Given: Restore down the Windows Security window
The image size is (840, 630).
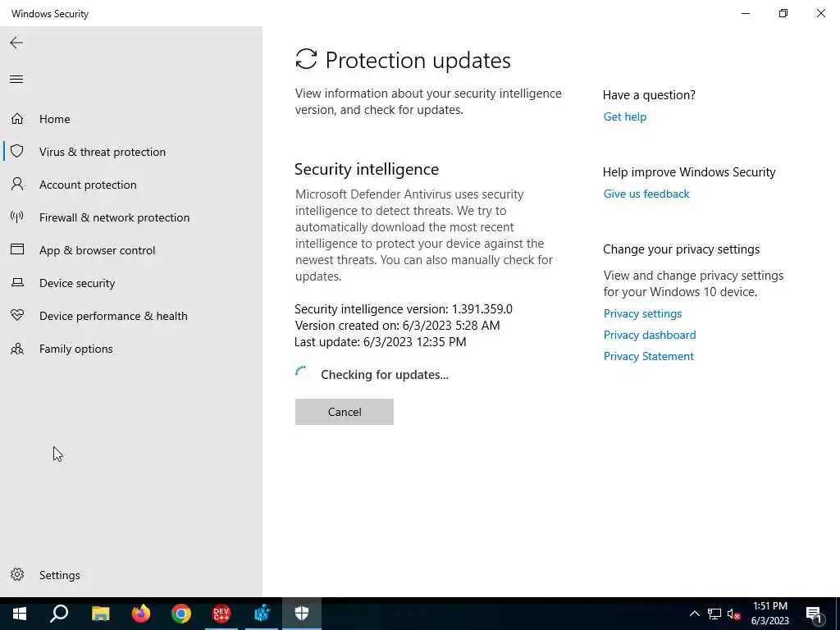Looking at the screenshot, I should (783, 13).
